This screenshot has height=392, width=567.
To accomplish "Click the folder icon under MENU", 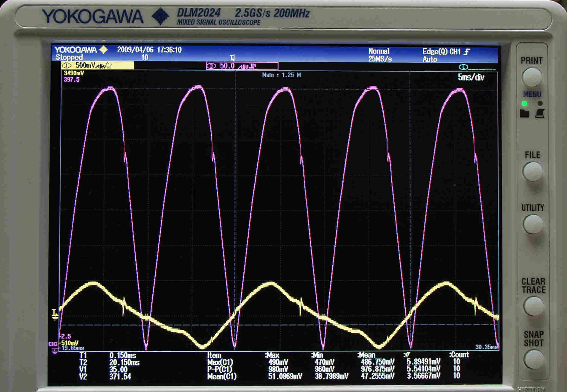I will 524,113.
